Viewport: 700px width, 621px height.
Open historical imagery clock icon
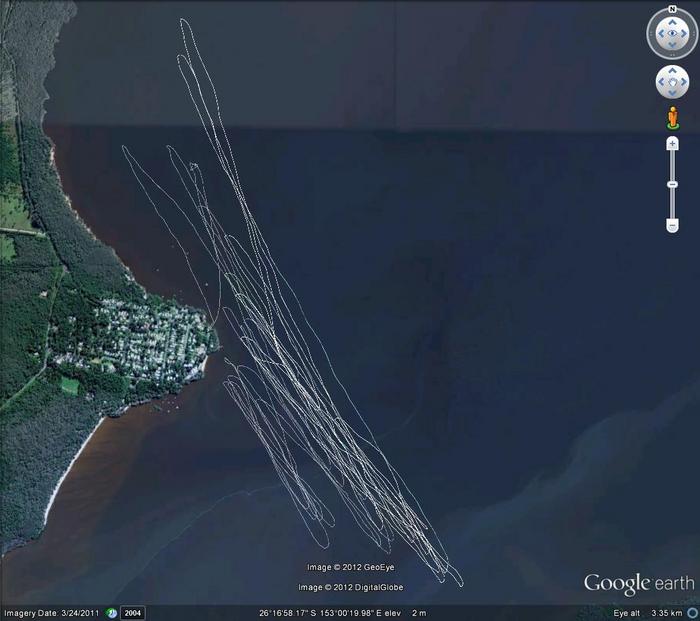pos(112,612)
